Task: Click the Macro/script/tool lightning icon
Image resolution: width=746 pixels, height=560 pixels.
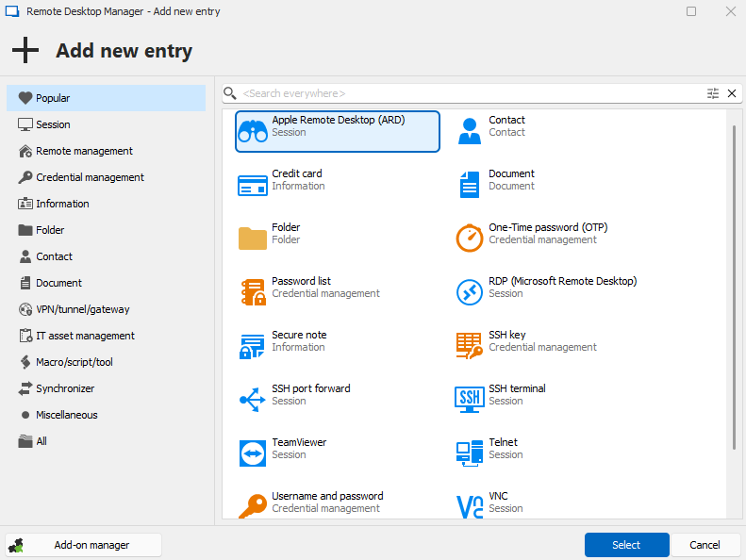Action: [25, 362]
